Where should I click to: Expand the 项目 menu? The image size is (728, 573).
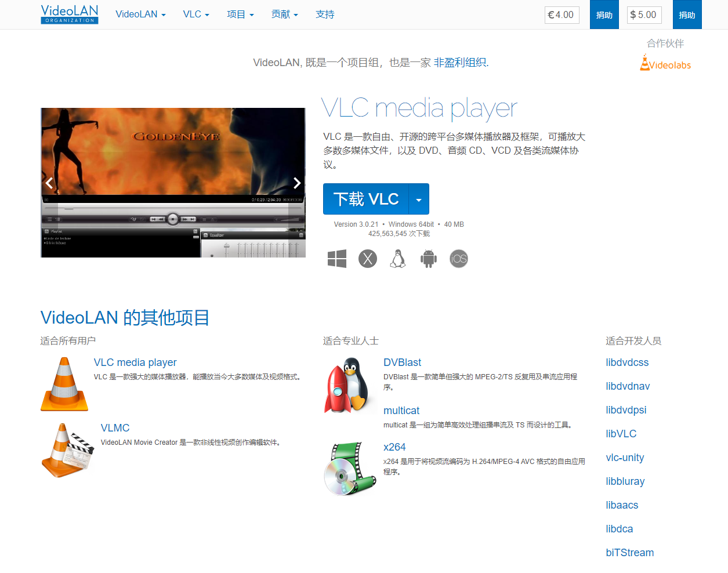coord(240,14)
